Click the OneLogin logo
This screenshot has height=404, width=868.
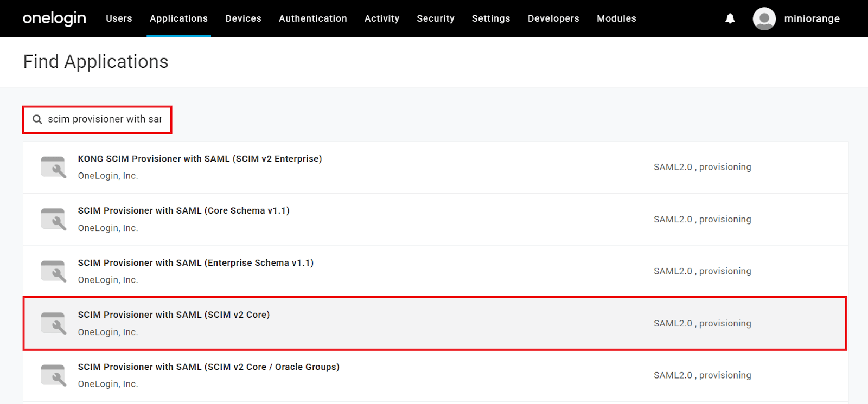coord(54,18)
